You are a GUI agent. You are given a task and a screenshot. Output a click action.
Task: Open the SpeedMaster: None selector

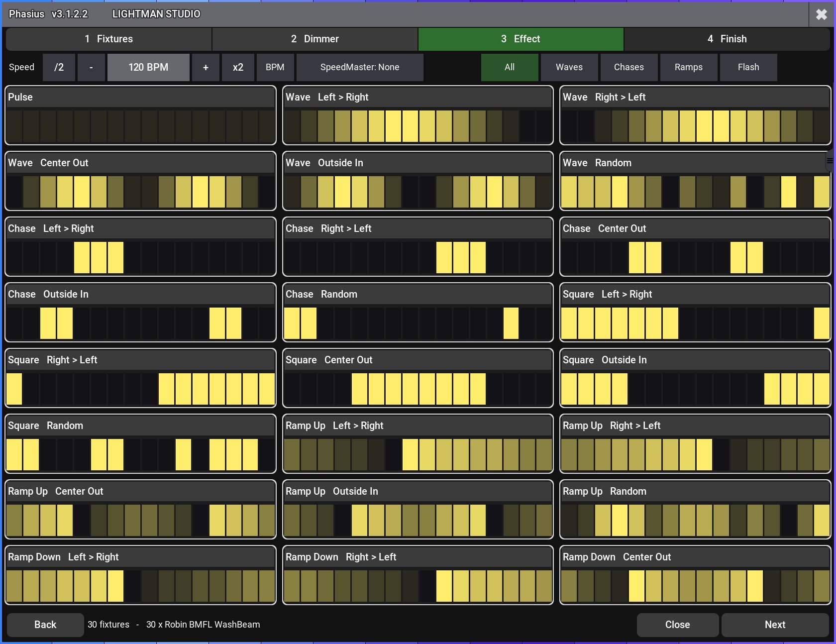pyautogui.click(x=360, y=67)
